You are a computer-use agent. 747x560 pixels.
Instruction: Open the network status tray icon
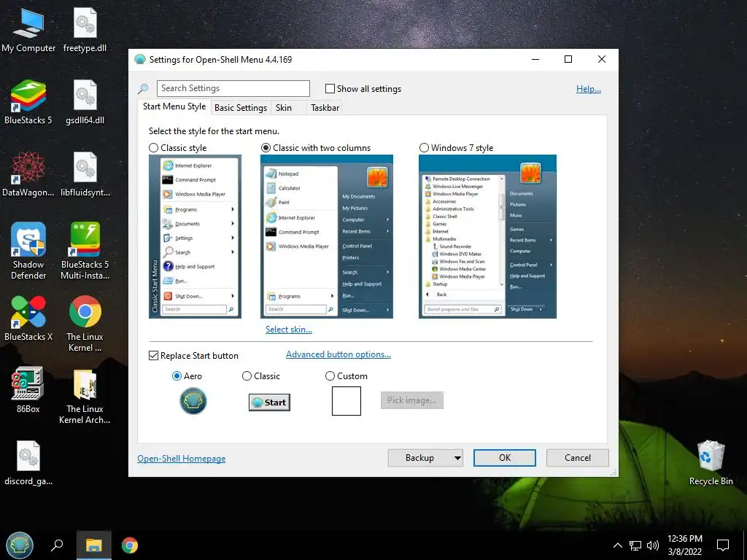(x=635, y=545)
